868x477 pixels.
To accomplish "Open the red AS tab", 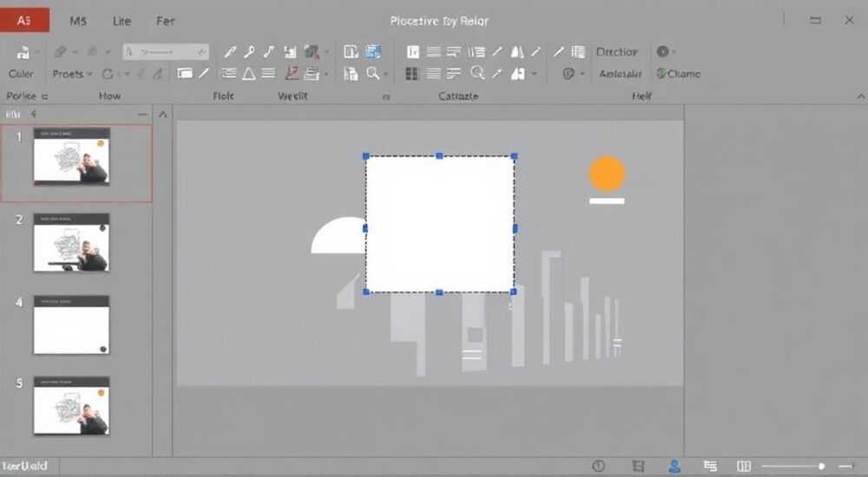I will point(24,21).
